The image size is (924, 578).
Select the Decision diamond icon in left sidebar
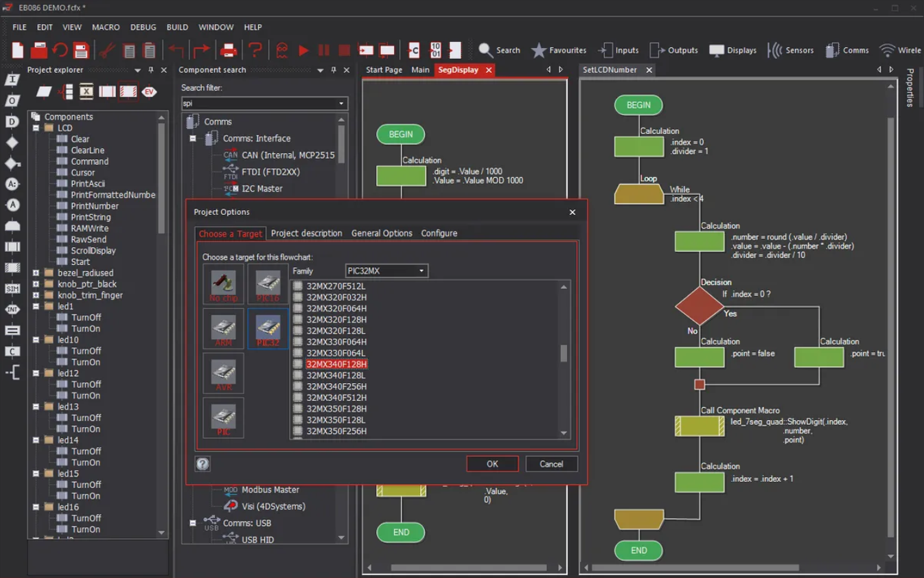click(12, 142)
